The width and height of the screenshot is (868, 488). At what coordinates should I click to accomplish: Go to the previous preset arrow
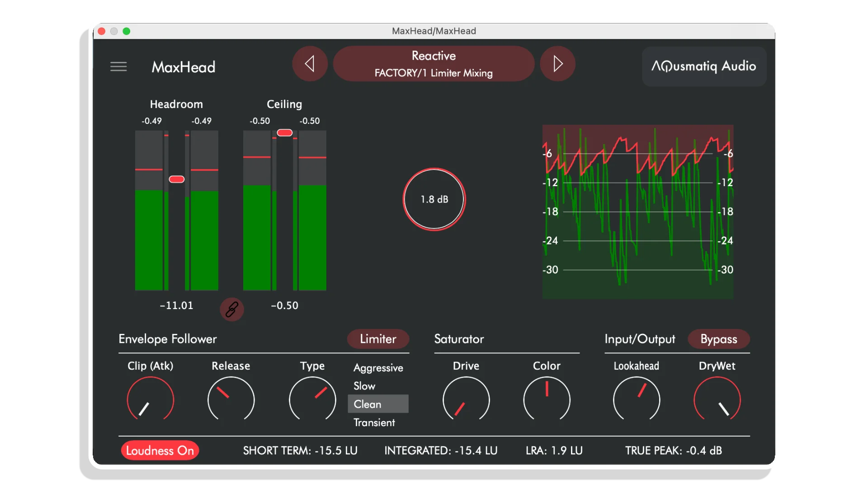click(x=310, y=64)
